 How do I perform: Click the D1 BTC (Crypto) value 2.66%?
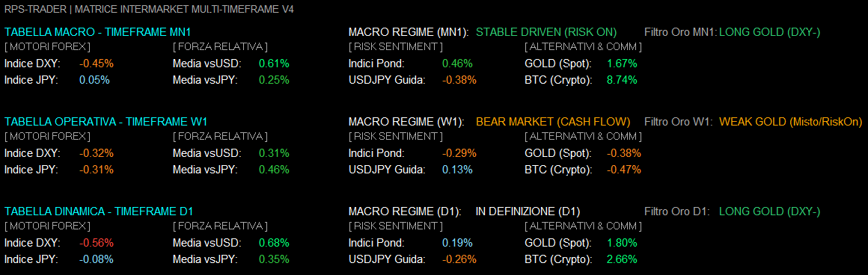pos(622,259)
